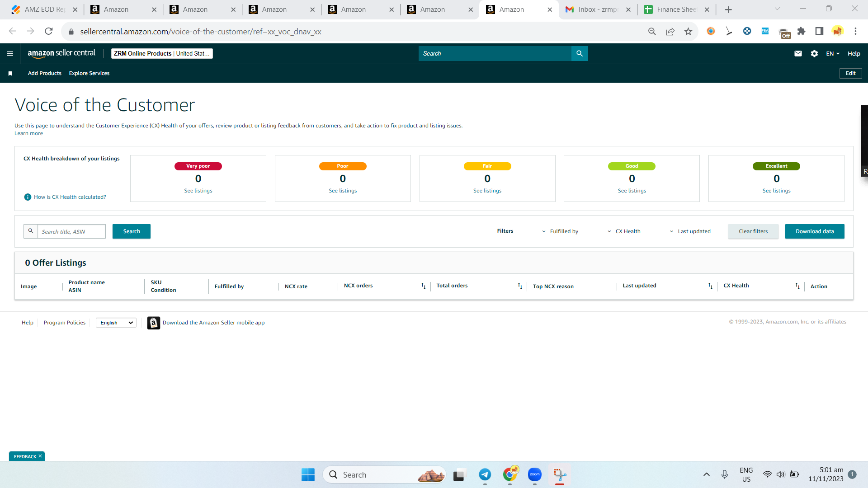See listings under Good
Viewport: 868px width, 488px height.
tap(632, 191)
